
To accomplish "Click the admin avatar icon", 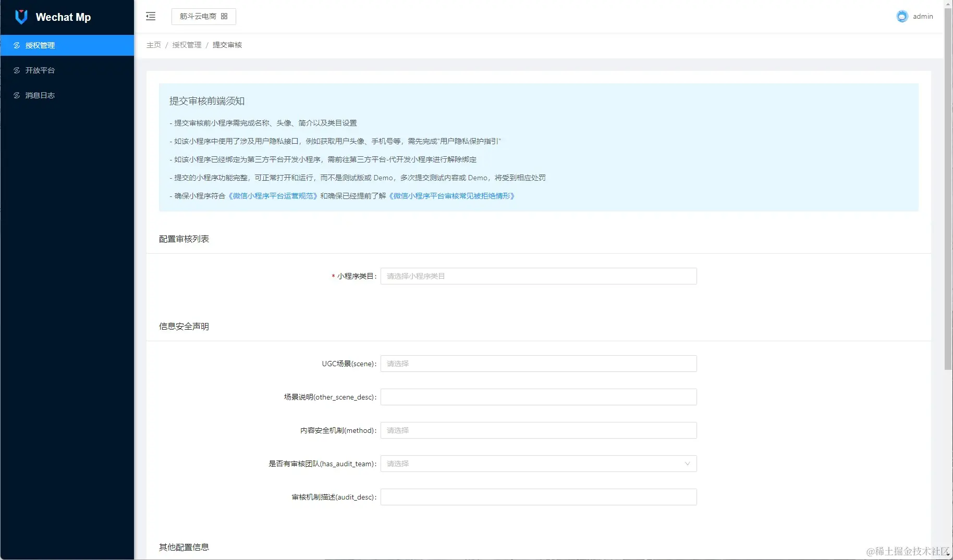I will 901,16.
